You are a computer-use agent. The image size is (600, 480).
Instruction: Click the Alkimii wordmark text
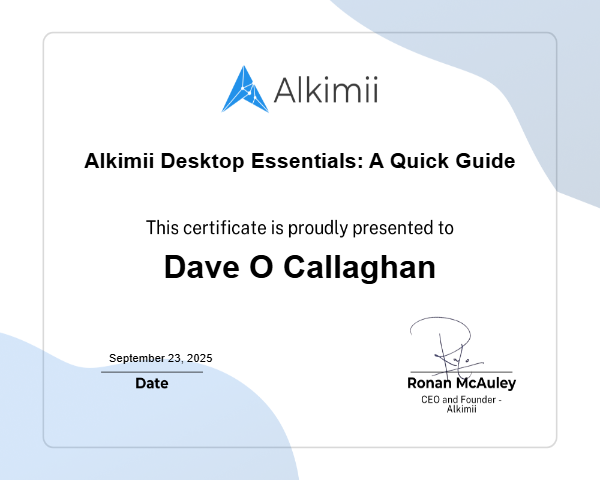pos(326,90)
